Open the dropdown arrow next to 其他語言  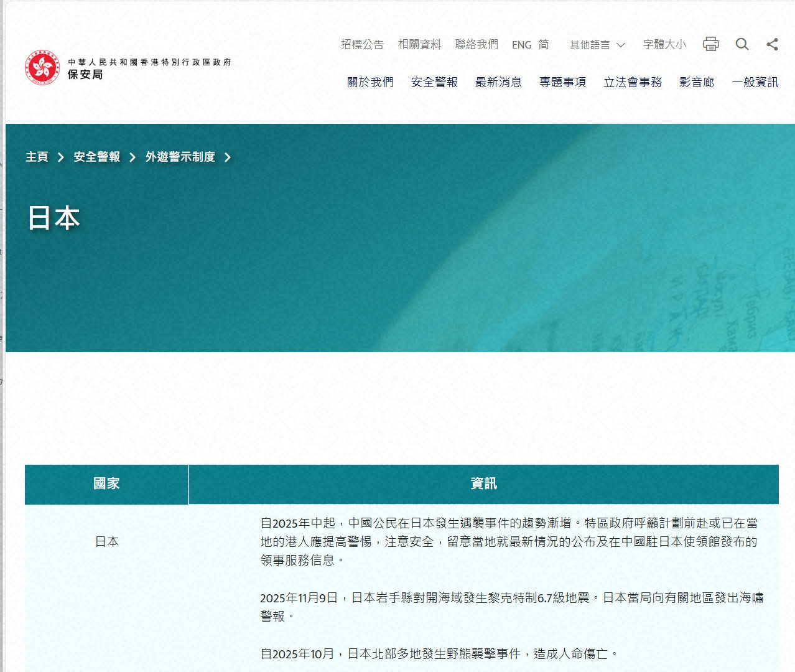[x=620, y=45]
